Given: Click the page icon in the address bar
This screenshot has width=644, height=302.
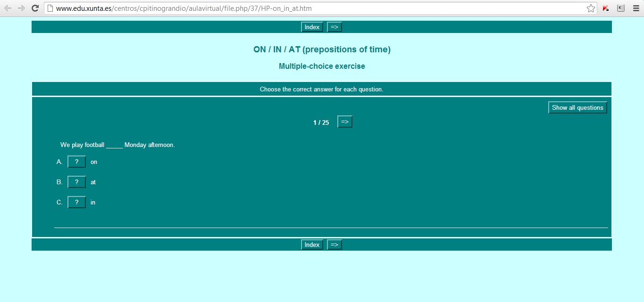Looking at the screenshot, I should tap(50, 8).
